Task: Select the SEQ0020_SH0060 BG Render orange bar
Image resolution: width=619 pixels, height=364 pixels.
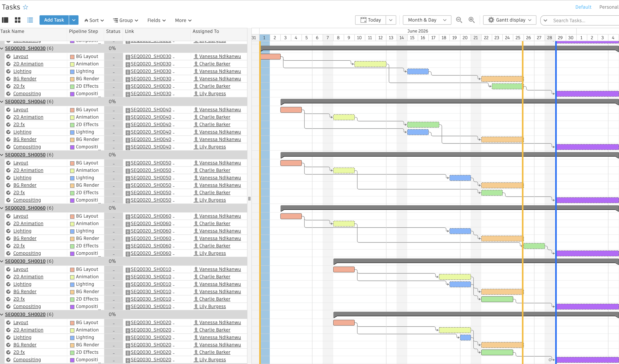Action: click(x=502, y=239)
